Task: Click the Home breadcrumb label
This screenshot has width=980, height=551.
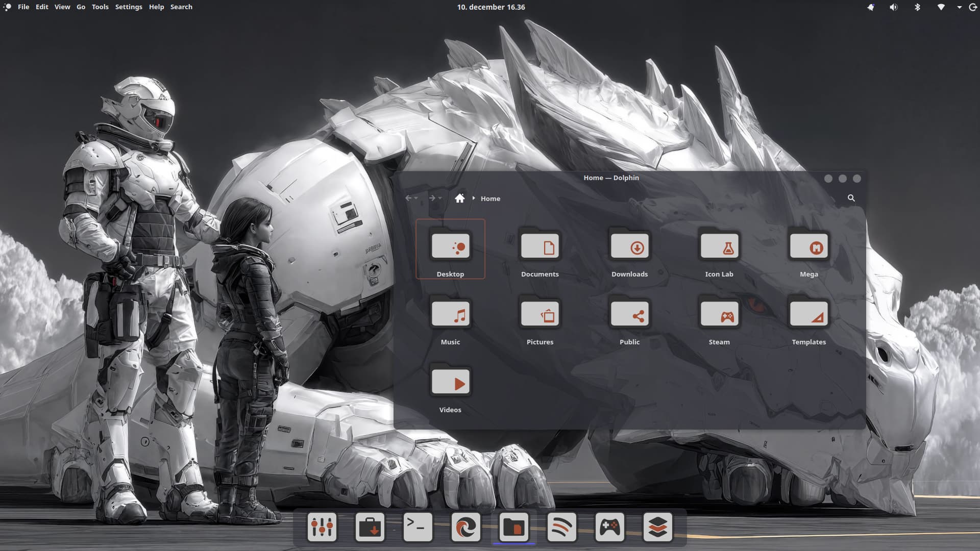Action: point(490,198)
